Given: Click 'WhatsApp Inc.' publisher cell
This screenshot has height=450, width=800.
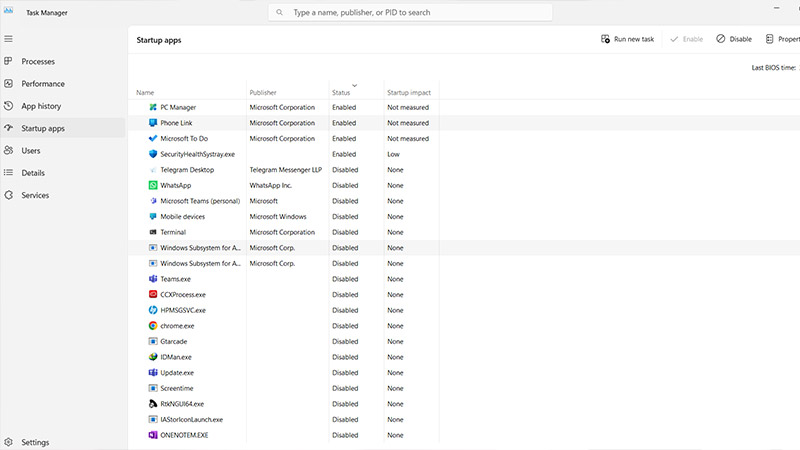Looking at the screenshot, I should (270, 185).
